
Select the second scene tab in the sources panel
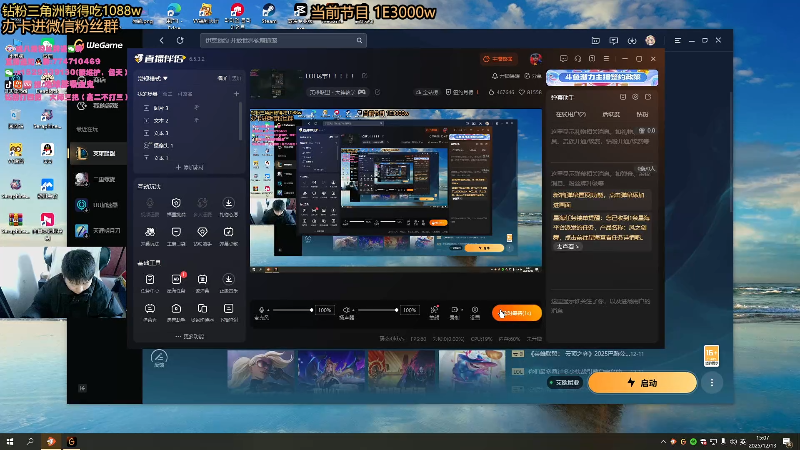coord(167,94)
